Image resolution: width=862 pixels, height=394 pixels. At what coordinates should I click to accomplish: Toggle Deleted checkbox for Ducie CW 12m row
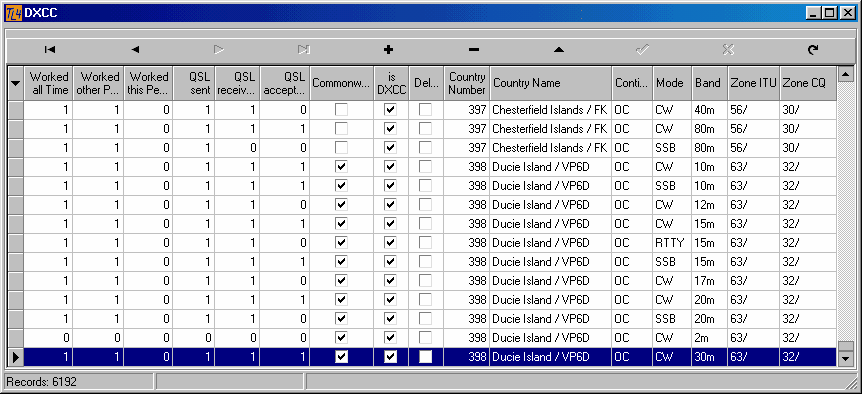pyautogui.click(x=426, y=205)
